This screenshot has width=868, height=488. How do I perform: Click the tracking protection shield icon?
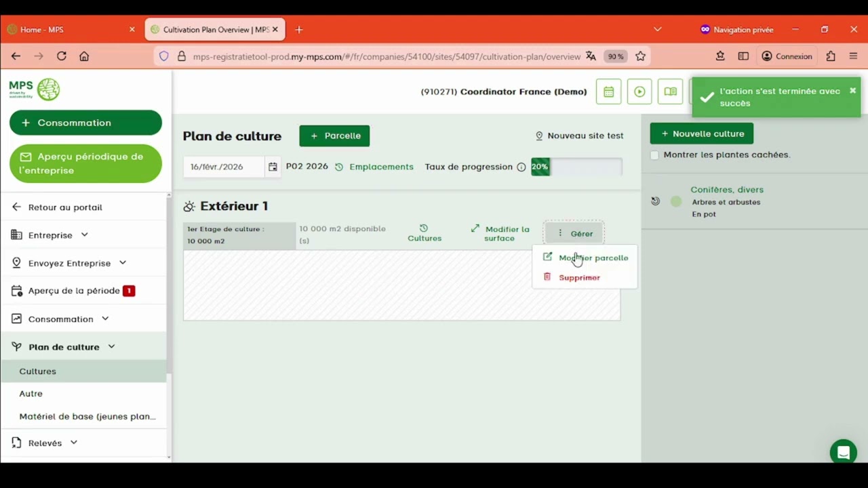tap(163, 56)
